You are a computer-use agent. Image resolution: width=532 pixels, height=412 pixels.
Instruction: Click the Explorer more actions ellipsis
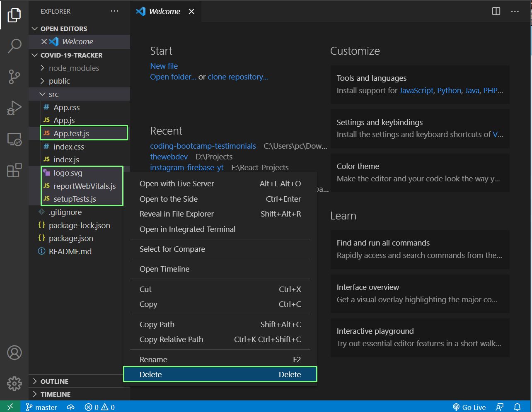tap(115, 11)
